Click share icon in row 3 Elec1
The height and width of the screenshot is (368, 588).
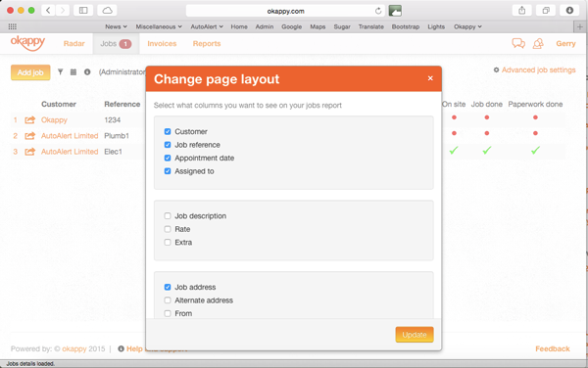30,152
